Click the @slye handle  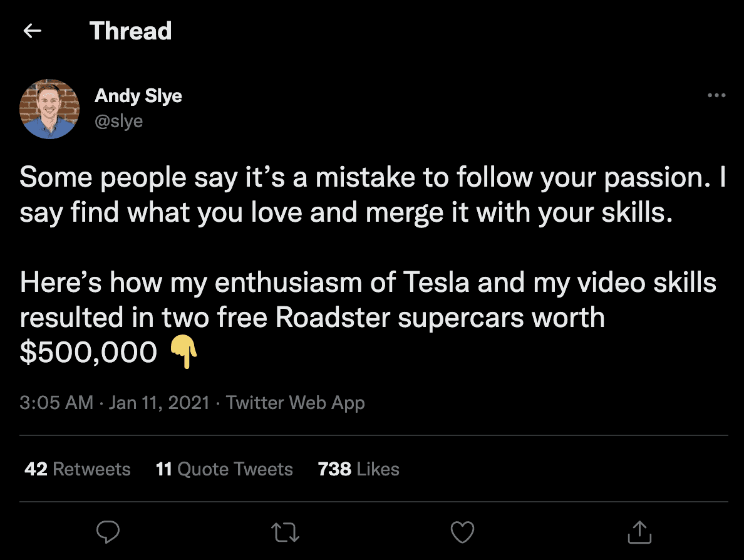[119, 120]
